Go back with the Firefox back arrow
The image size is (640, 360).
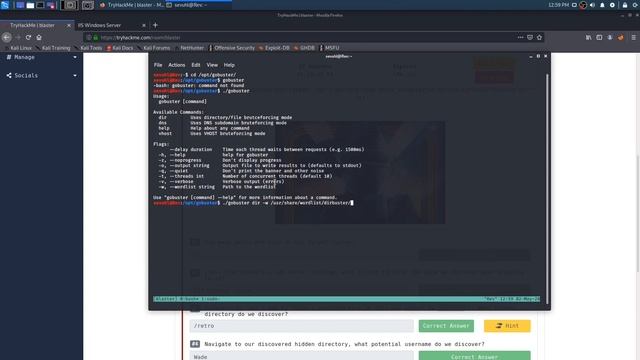(7, 38)
